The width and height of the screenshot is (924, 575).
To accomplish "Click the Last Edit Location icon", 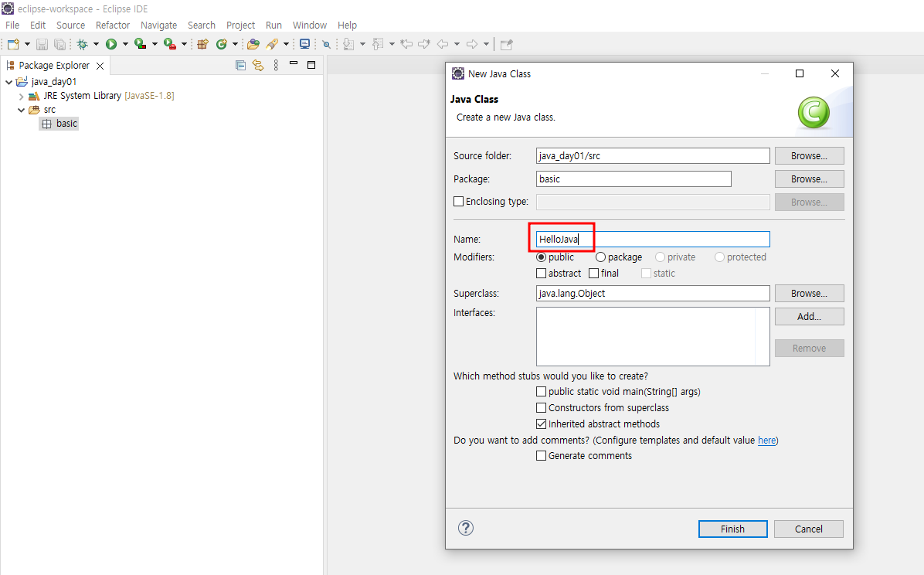I will pos(406,44).
